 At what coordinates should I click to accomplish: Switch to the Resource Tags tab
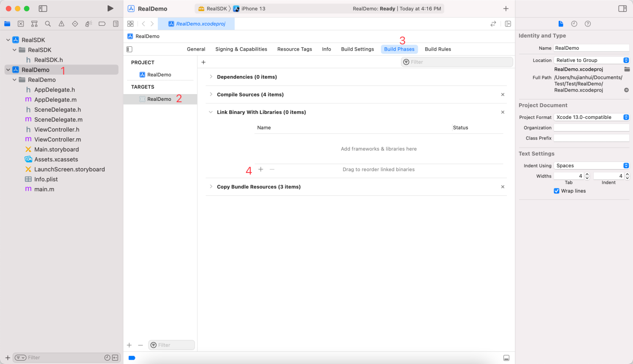coord(295,49)
